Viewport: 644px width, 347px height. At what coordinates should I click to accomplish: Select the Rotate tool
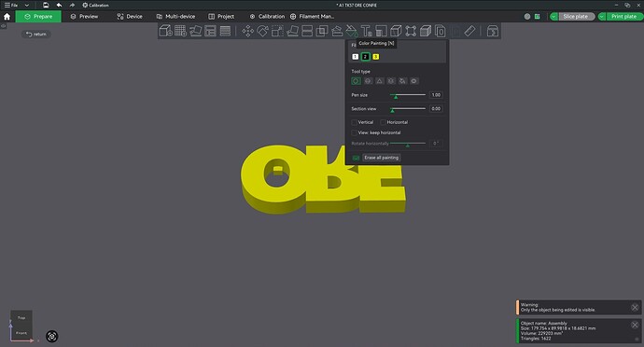click(x=262, y=31)
